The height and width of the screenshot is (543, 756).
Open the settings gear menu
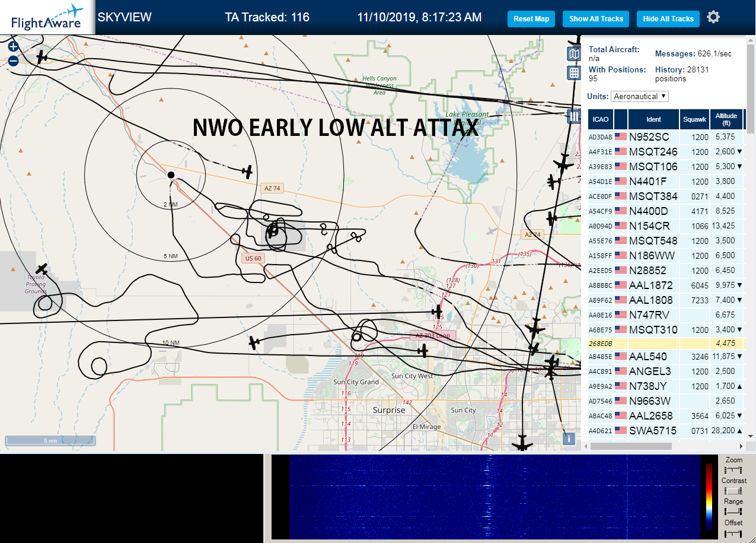click(x=713, y=17)
